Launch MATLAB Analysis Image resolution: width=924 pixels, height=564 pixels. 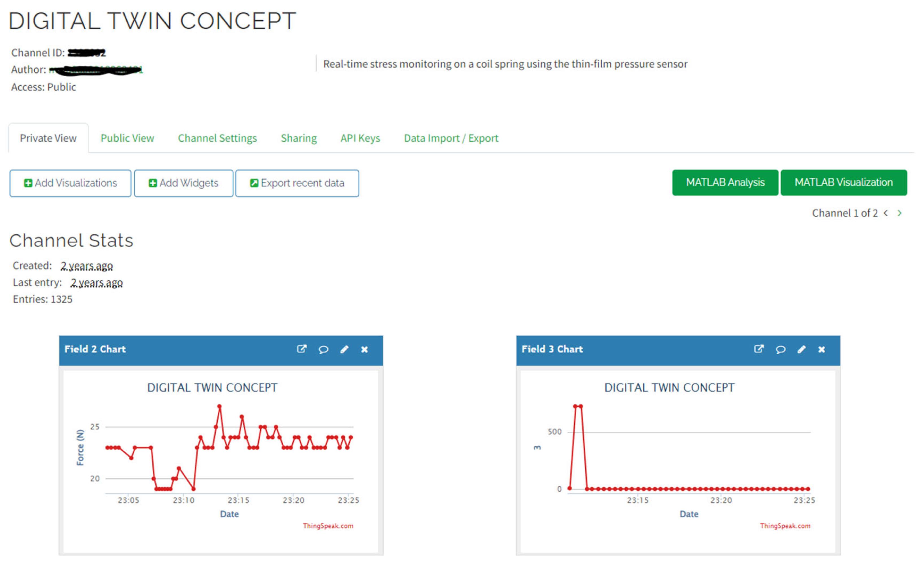click(x=725, y=183)
